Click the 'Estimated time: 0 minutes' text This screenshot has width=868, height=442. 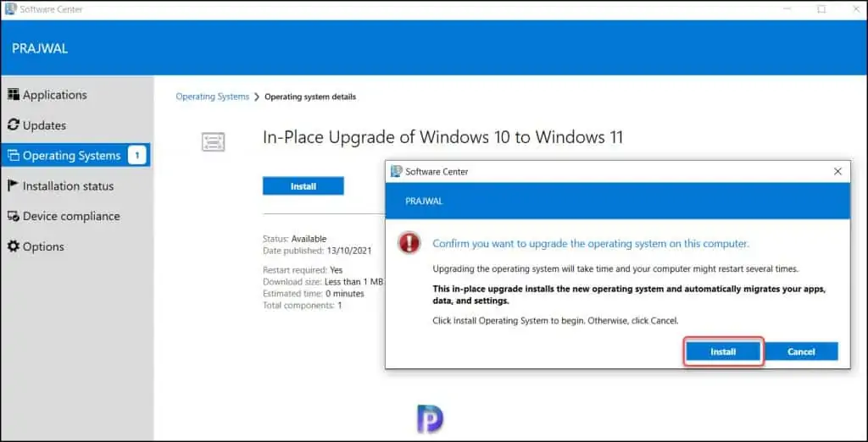[314, 293]
